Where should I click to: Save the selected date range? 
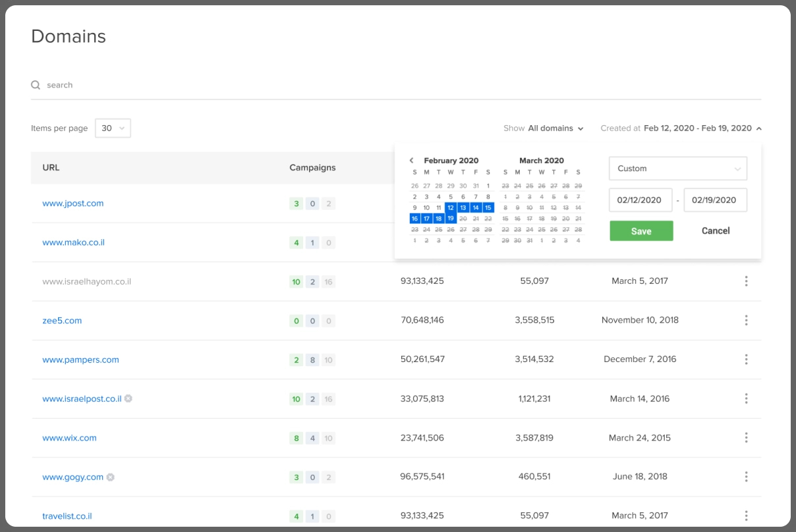pyautogui.click(x=641, y=231)
